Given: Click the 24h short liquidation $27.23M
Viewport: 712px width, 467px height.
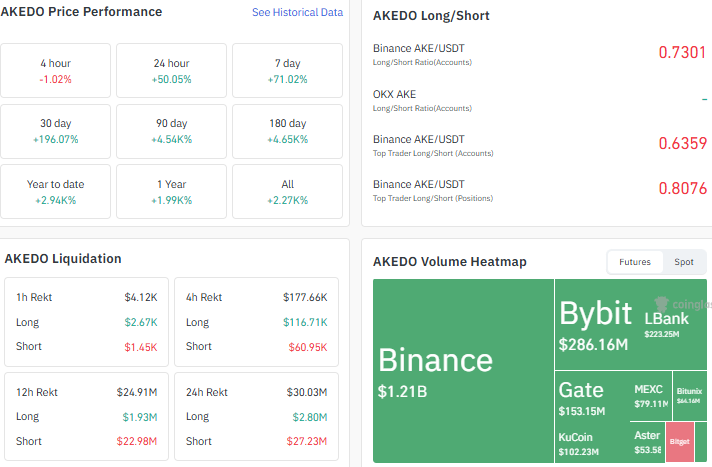Looking at the screenshot, I should 307,441.
